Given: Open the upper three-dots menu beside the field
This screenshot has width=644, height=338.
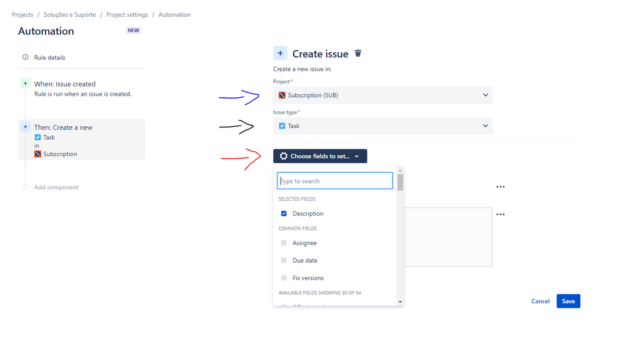Looking at the screenshot, I should 500,187.
